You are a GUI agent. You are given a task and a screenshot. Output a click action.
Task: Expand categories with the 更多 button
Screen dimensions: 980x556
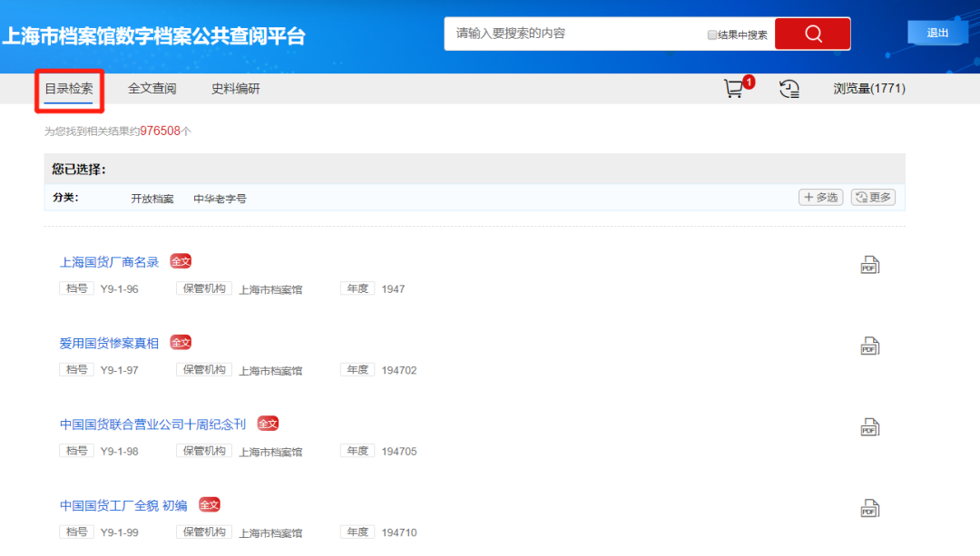tap(873, 198)
